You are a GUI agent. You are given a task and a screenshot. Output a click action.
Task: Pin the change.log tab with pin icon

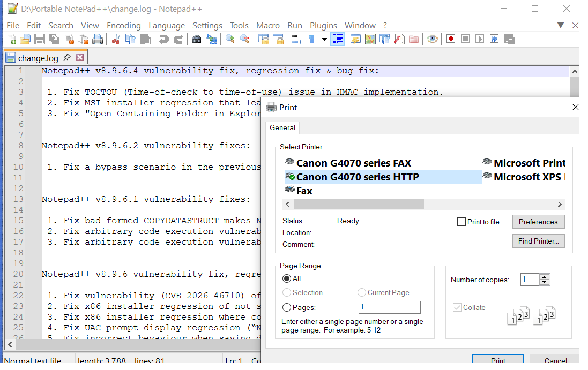[x=67, y=57]
